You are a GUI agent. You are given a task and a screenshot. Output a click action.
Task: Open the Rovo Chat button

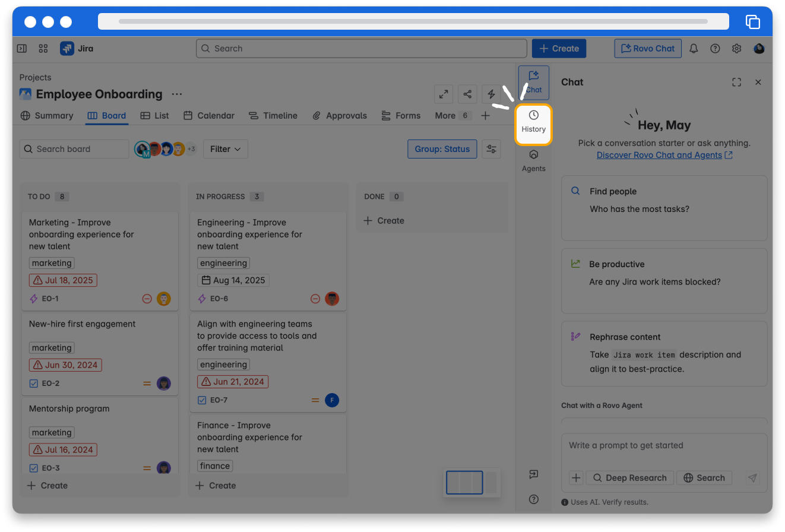(x=648, y=49)
